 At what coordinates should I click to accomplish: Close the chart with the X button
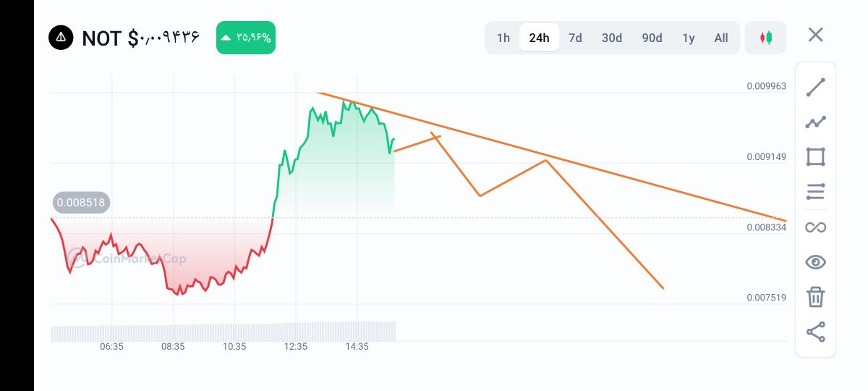coord(815,35)
